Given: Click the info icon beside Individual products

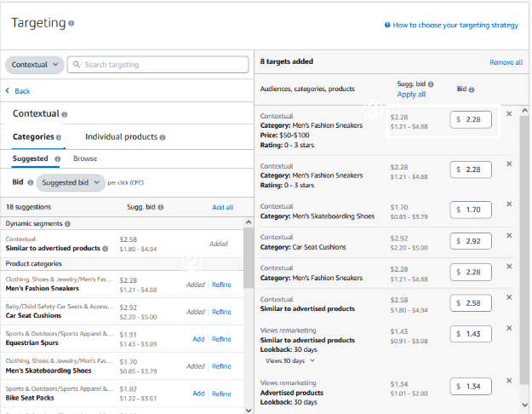Looking at the screenshot, I should pos(162,137).
